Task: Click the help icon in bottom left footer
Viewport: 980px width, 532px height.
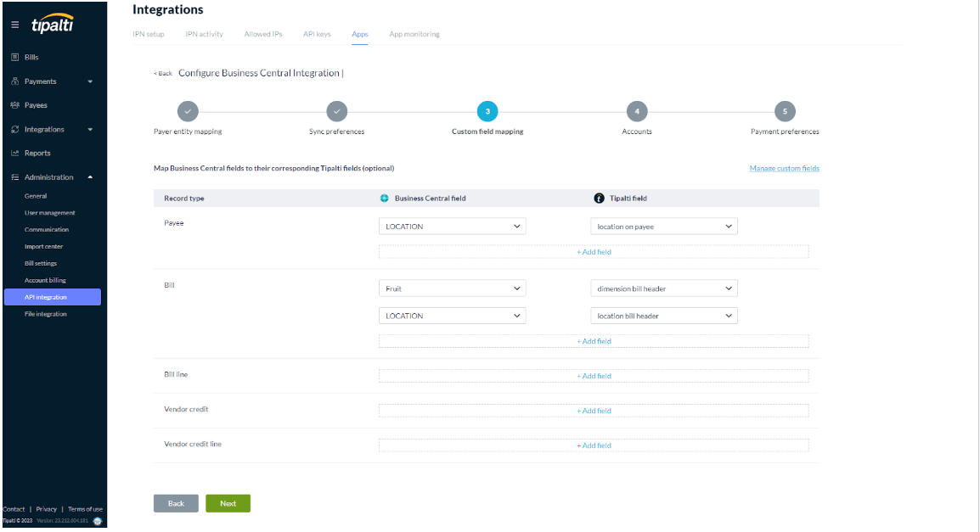Action: pyautogui.click(x=97, y=521)
